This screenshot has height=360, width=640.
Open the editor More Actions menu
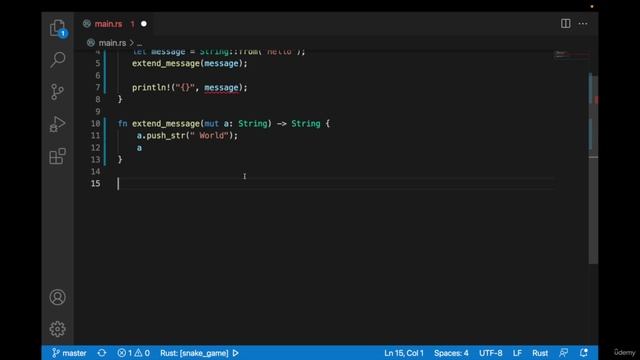pyautogui.click(x=583, y=24)
